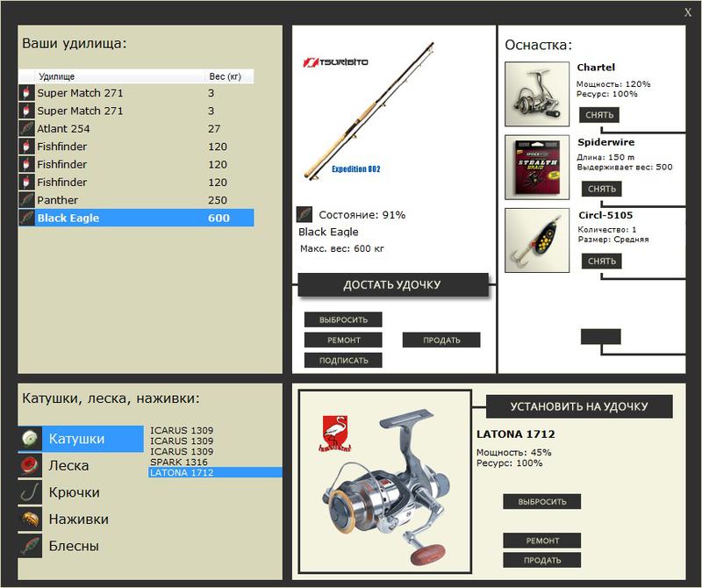Click the hook icon for Крючки
The width and height of the screenshot is (702, 588).
(x=30, y=492)
